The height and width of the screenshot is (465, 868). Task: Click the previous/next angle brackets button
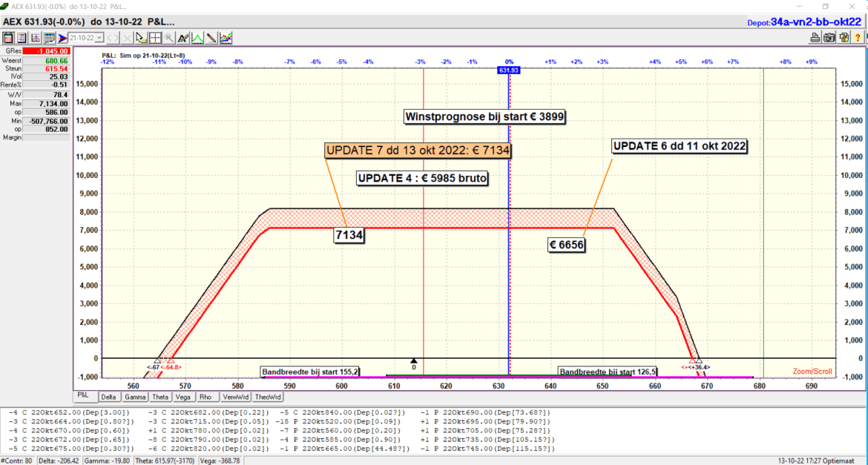click(113, 39)
